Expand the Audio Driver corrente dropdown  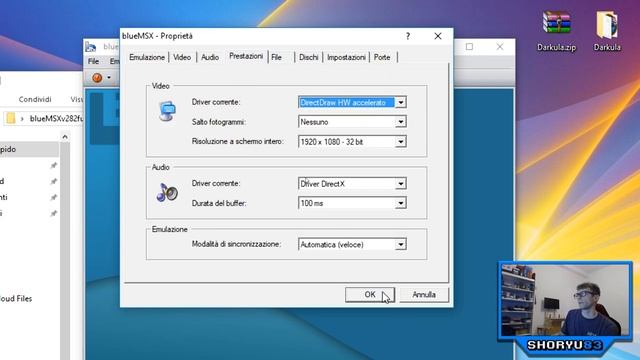coord(401,184)
